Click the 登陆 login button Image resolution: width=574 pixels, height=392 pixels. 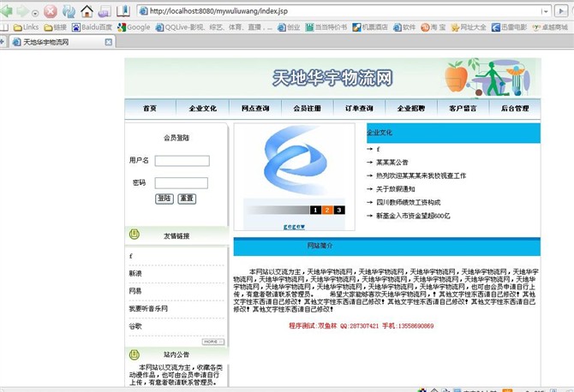(164, 199)
